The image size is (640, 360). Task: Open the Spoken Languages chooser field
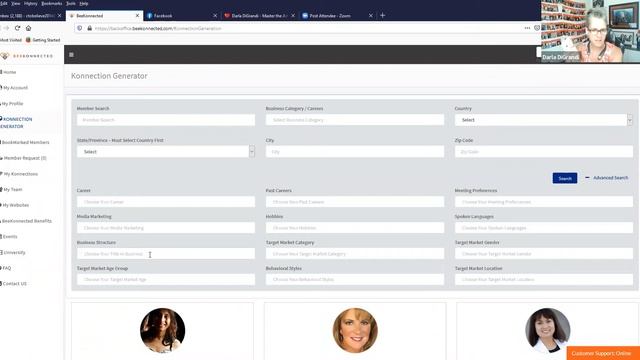[544, 228]
